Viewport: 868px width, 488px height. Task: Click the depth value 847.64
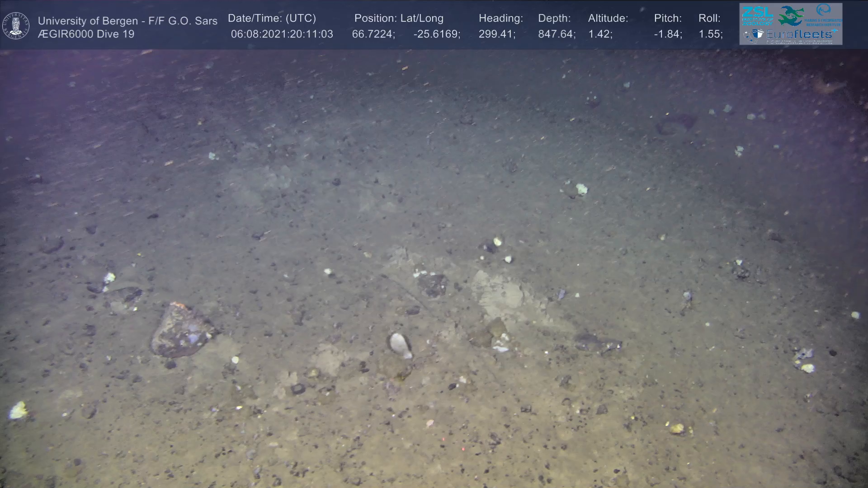click(556, 34)
